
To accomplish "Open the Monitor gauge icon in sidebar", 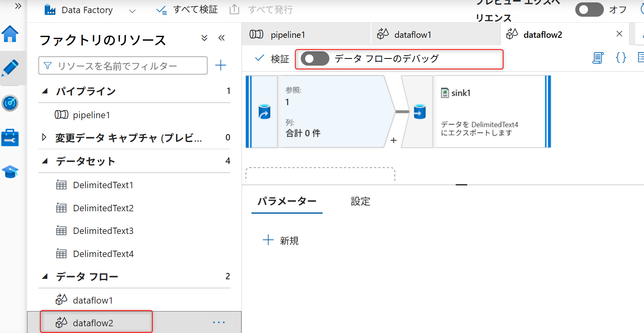I will [10, 103].
